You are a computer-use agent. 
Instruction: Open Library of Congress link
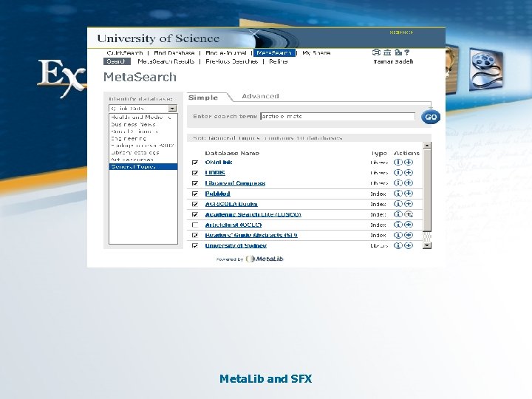235,183
